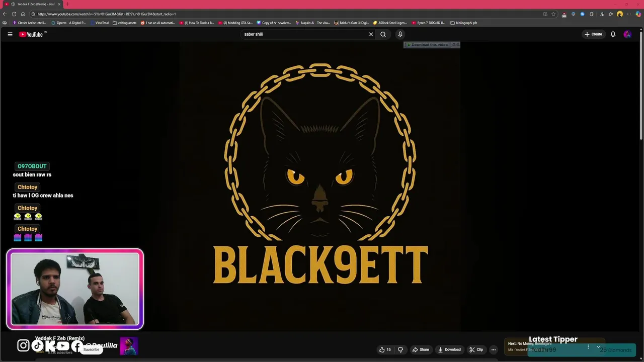Open the more actions three-dot menu
The width and height of the screenshot is (644, 362).
pyautogui.click(x=494, y=349)
